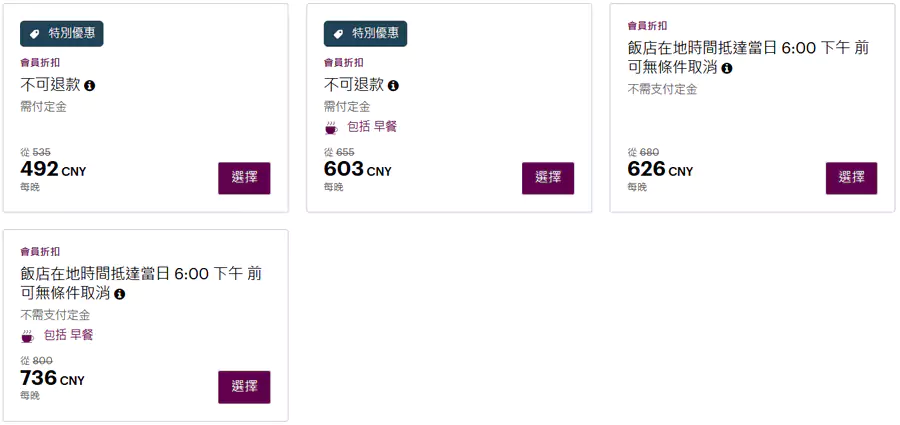The height and width of the screenshot is (425, 900).
Task: Choose the 736 CNY breakfast rate
Action: click(244, 386)
